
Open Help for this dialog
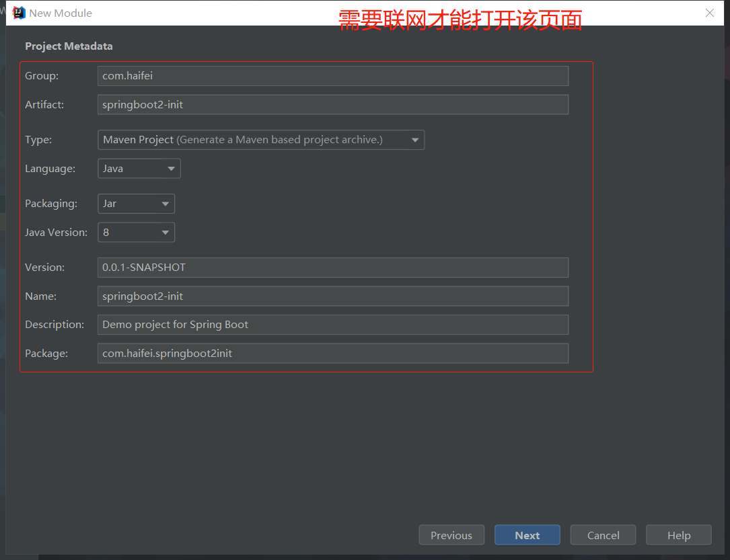(x=679, y=535)
